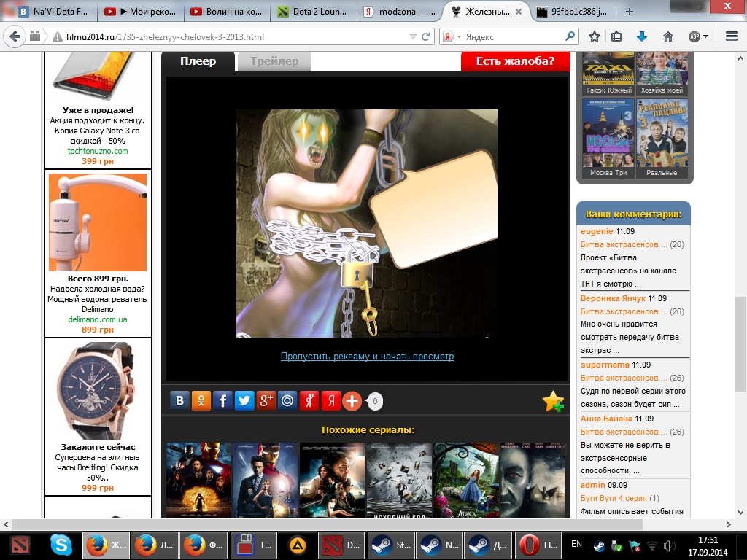Share the film on Facebook
Image resolution: width=747 pixels, height=560 pixels.
click(x=222, y=401)
